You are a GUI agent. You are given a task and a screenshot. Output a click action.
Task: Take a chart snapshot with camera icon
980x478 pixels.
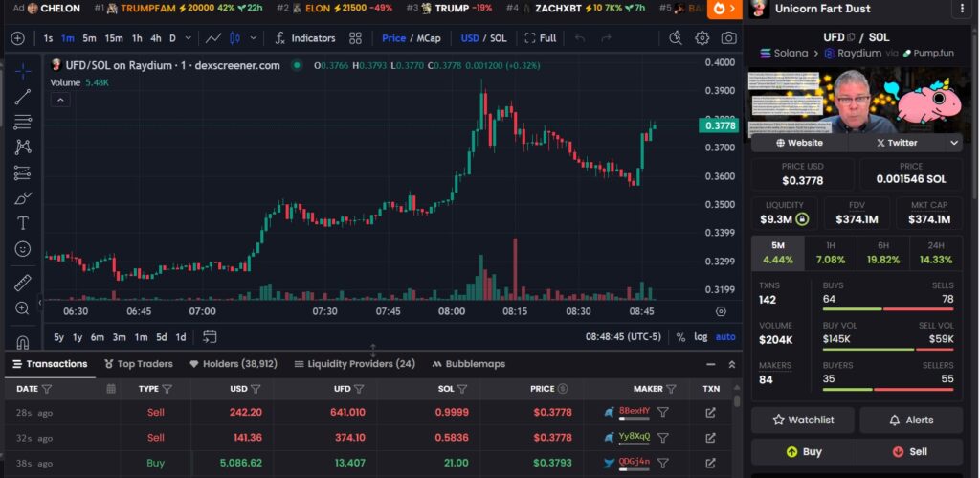coord(728,38)
